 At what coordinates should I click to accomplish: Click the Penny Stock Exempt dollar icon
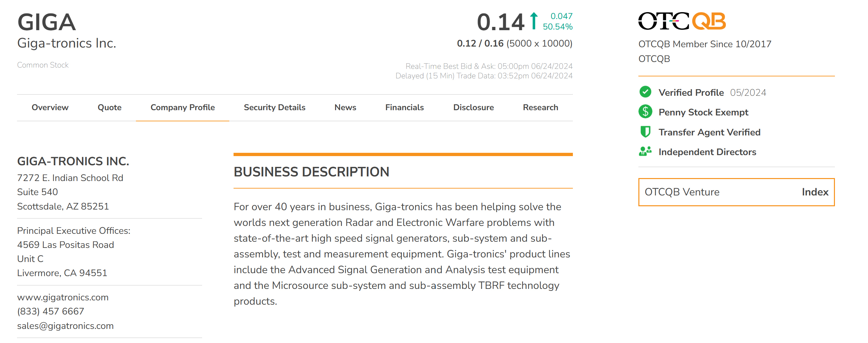pos(645,111)
